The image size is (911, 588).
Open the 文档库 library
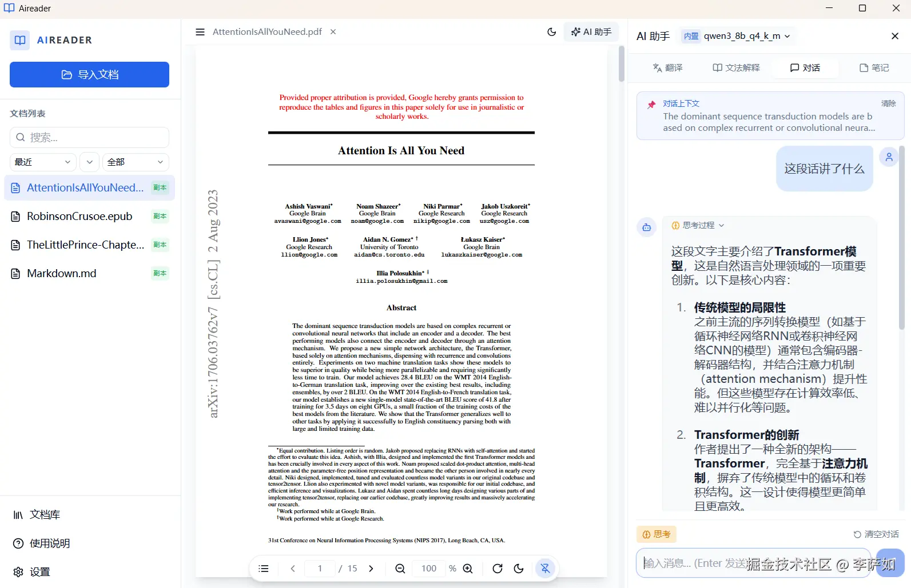pos(37,515)
